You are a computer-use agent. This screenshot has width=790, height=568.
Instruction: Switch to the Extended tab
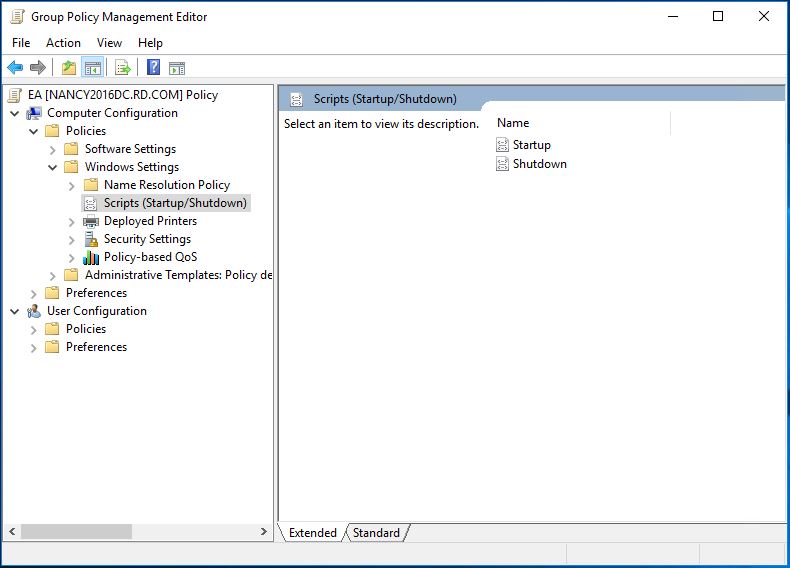pos(312,533)
